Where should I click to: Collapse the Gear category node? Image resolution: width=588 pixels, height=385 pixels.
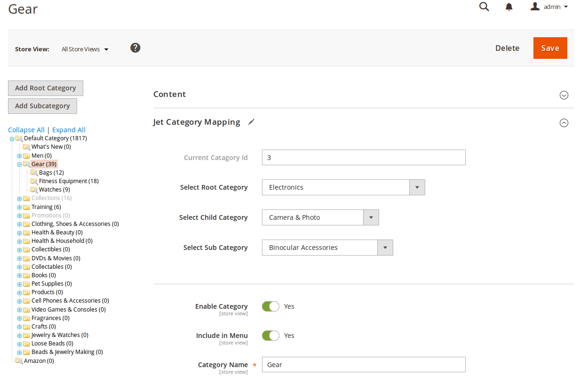19,164
